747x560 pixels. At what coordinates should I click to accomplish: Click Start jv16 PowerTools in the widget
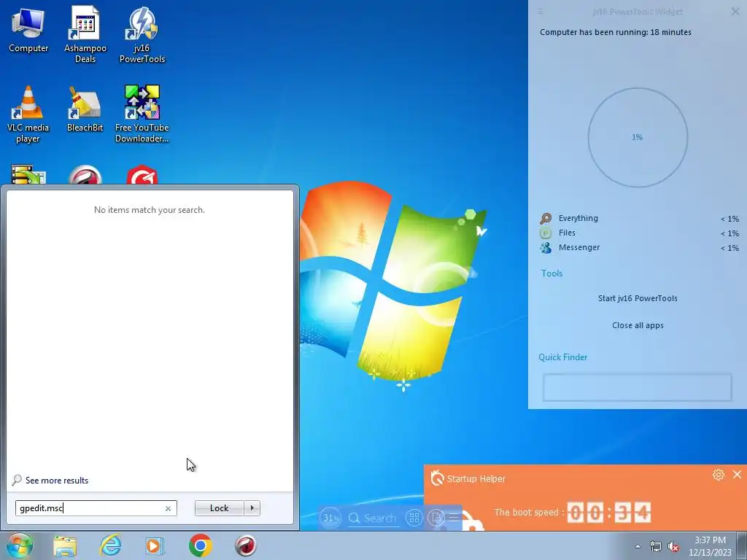coord(638,298)
